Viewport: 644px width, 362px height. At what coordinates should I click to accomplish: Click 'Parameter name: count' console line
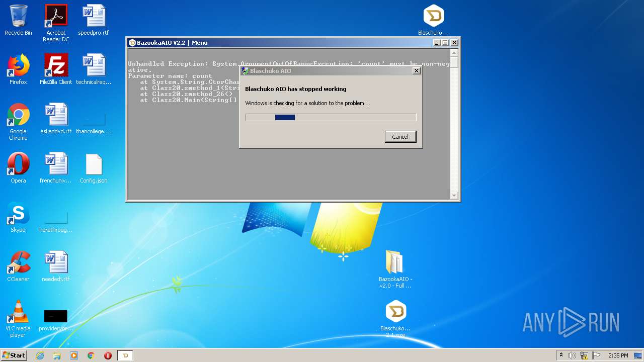170,76
